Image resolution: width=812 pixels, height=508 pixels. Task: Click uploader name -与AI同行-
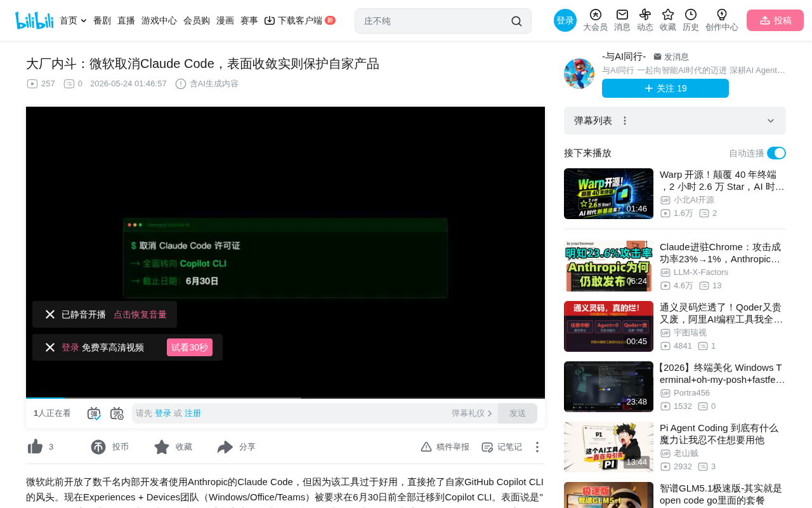tap(624, 57)
